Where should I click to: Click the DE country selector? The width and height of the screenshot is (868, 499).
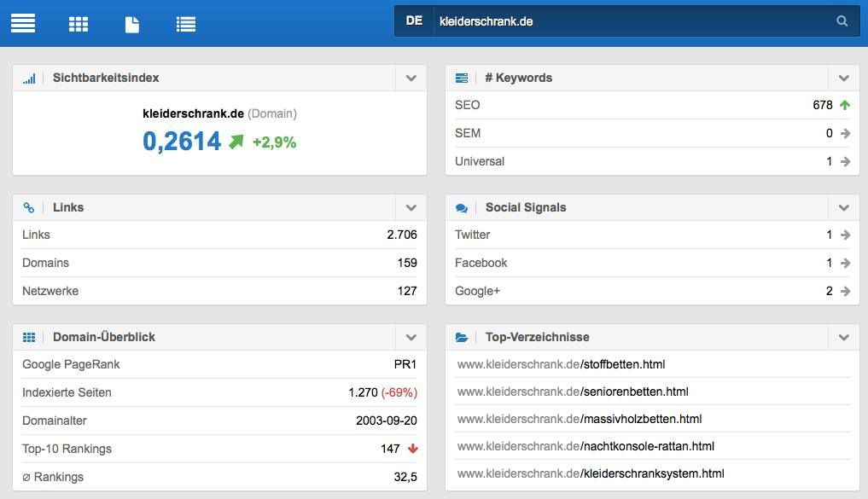coord(414,21)
